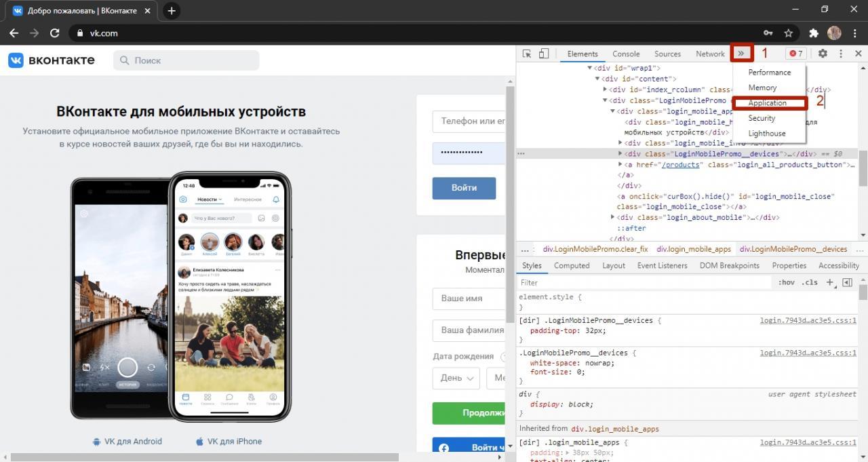The height and width of the screenshot is (462, 868).
Task: Toggle the device toolbar in DevTools
Action: click(543, 54)
